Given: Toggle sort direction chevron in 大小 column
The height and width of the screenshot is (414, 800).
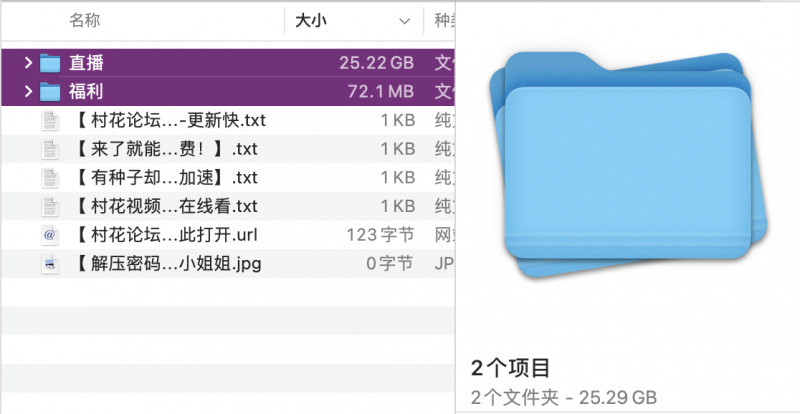Looking at the screenshot, I should [404, 20].
